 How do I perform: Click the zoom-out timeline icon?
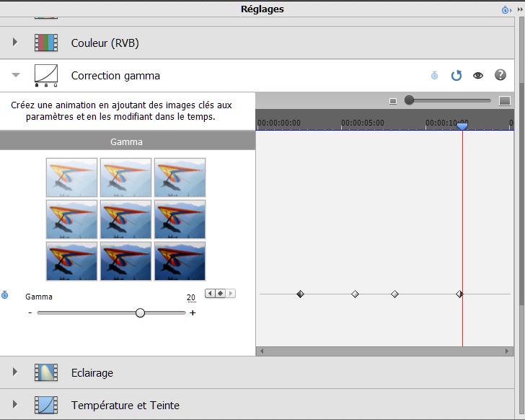(393, 101)
